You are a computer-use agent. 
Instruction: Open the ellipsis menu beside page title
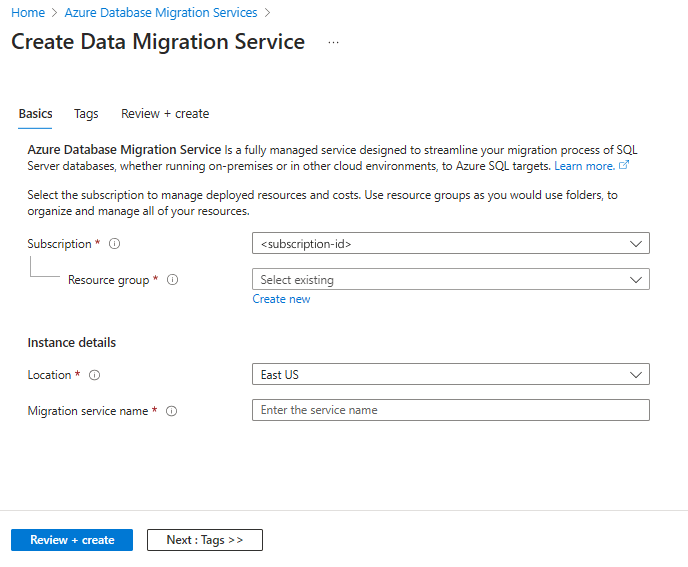pyautogui.click(x=333, y=43)
